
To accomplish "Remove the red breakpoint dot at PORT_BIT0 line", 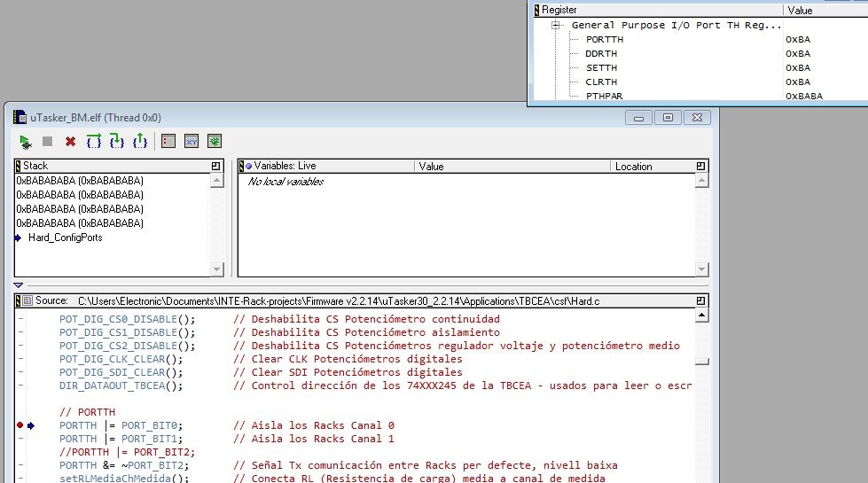I will (20, 425).
